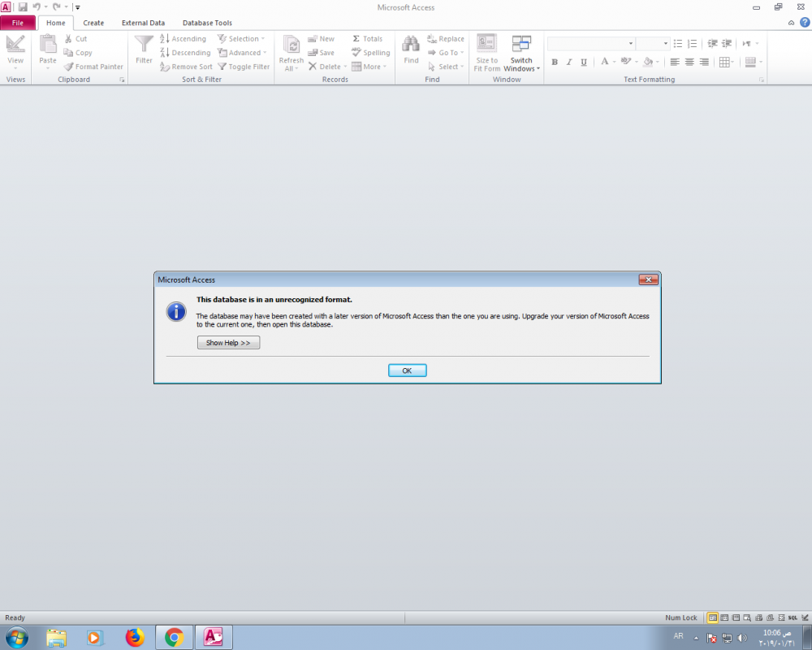Click Save record

point(321,53)
